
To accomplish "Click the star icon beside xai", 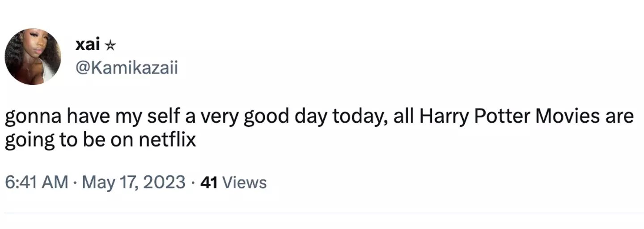I will (110, 45).
